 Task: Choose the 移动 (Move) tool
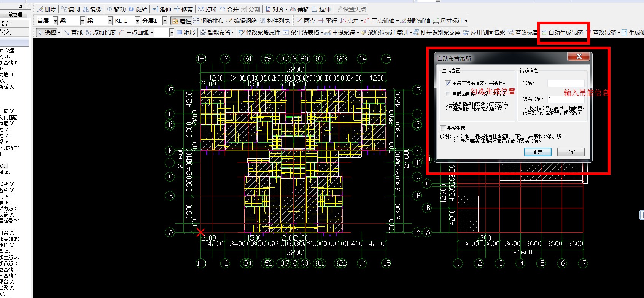click(116, 9)
